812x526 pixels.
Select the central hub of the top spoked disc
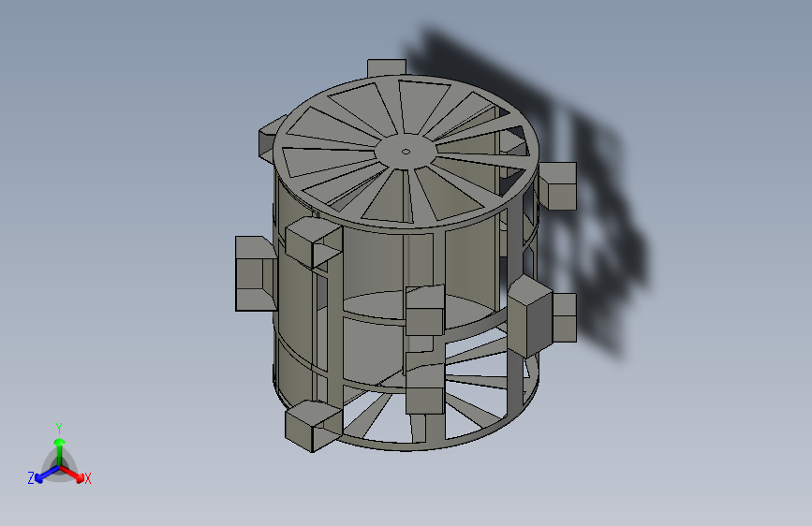coord(406,152)
